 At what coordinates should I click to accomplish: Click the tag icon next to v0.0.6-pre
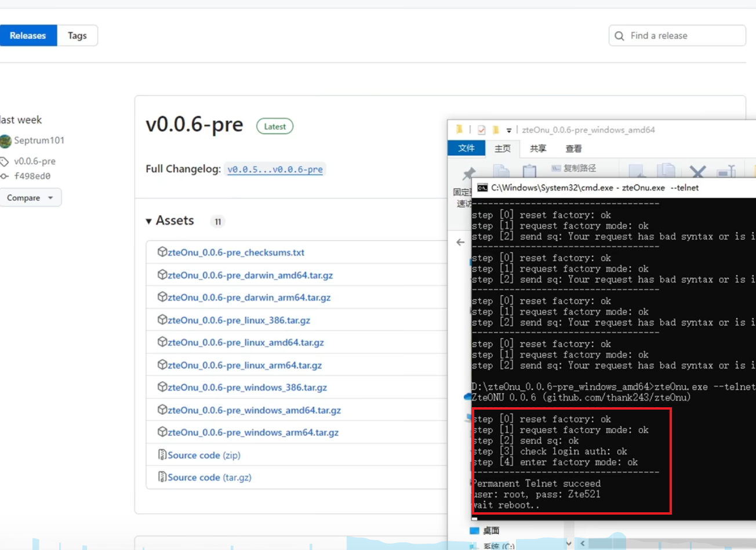tap(5, 161)
